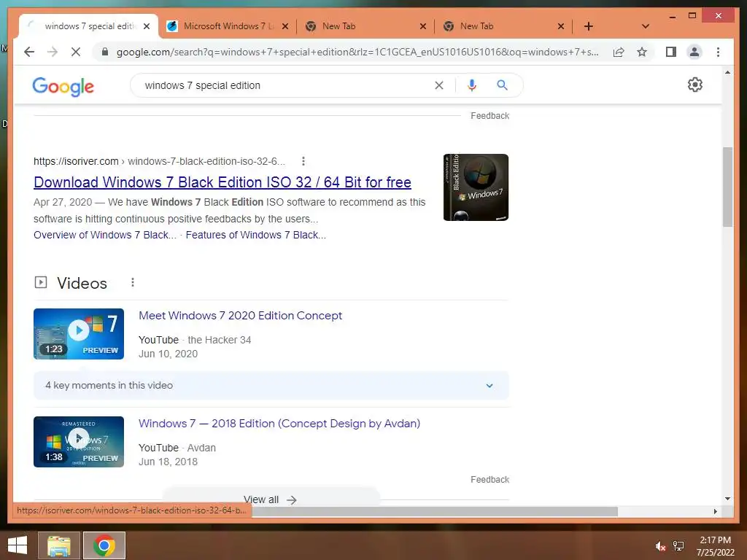Bookmark this page with the star icon
Screen dimensions: 747x560
tap(642, 52)
